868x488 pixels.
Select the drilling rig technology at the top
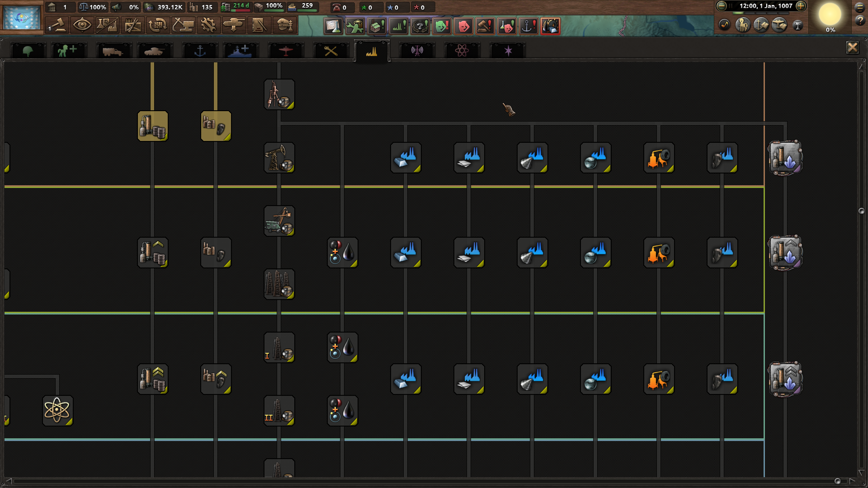click(x=279, y=94)
